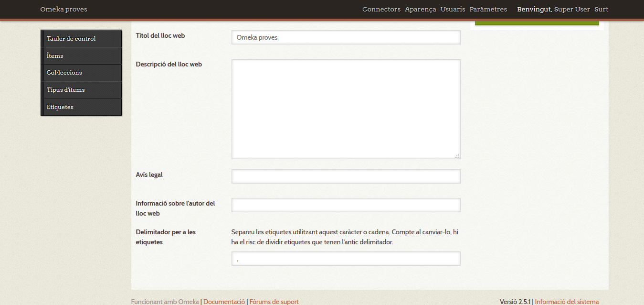The height and width of the screenshot is (305, 644).
Task: Open the Informació del sistema link
Action: (x=567, y=301)
